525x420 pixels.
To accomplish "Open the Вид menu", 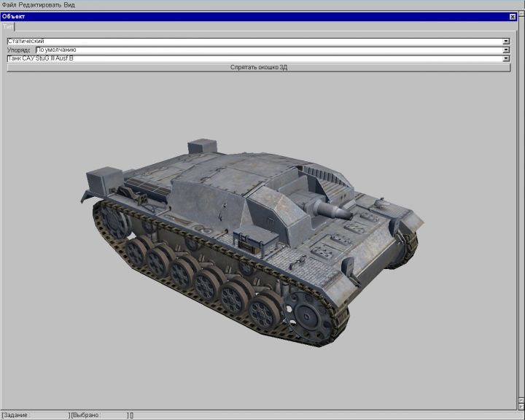I will (69, 4).
